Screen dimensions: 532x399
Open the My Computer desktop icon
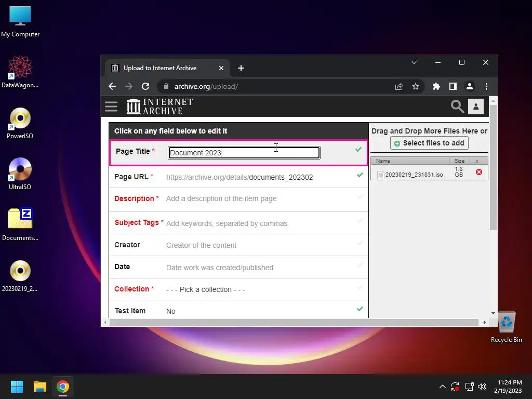coord(20,22)
